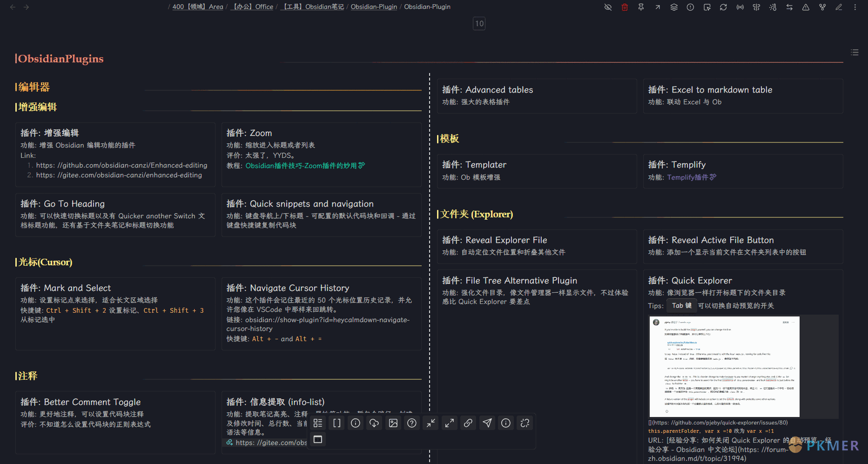Switch to edit mode with pencil icon
This screenshot has width=868, height=464.
[839, 7]
